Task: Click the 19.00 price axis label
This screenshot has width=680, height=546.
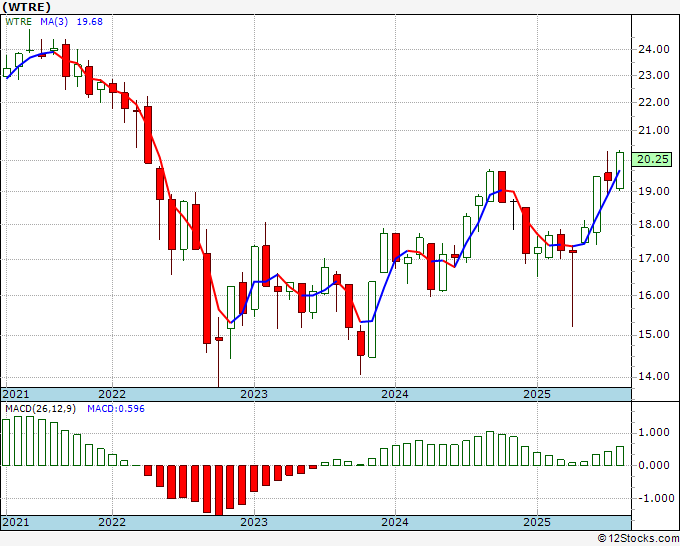Action: (x=654, y=191)
